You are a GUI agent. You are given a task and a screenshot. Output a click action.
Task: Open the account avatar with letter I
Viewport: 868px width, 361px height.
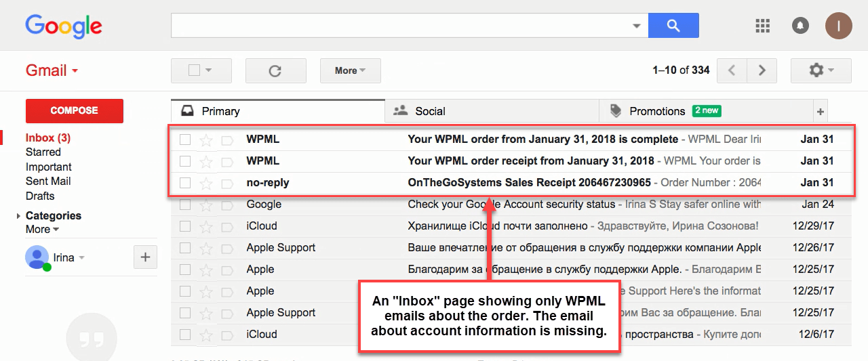(839, 26)
